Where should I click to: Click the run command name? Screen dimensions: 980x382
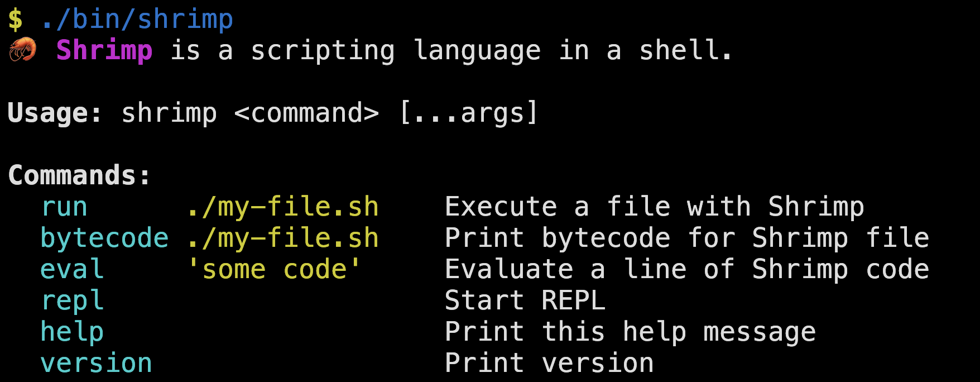point(64,207)
